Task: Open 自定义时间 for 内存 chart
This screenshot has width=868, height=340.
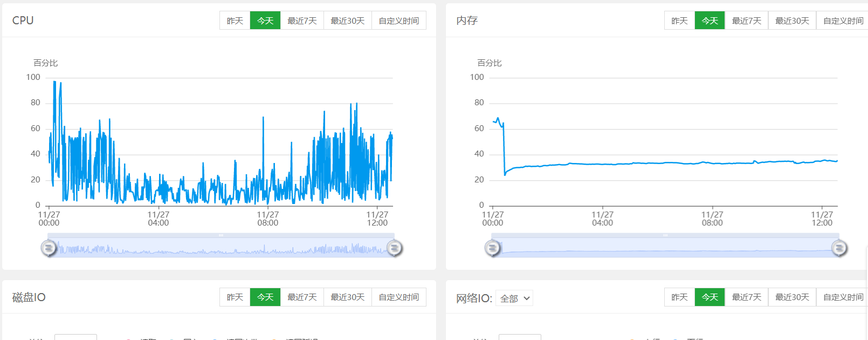Action: point(843,21)
